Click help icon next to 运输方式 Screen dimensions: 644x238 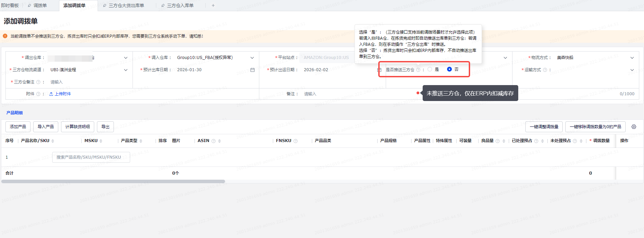(545, 70)
